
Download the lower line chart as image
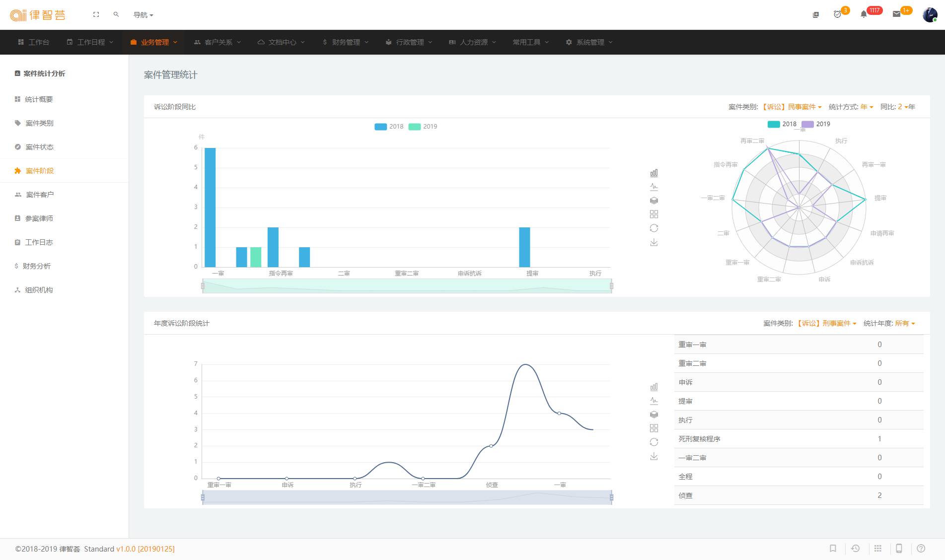pos(654,456)
